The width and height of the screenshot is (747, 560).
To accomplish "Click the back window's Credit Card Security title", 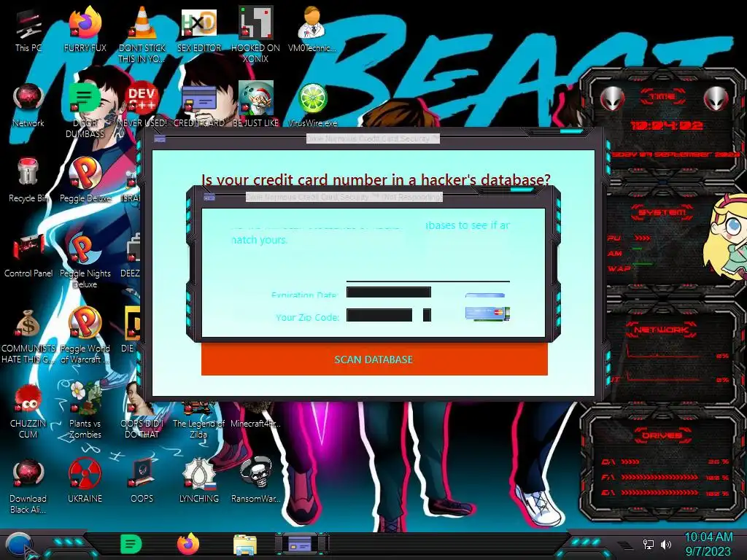I will tap(373, 139).
